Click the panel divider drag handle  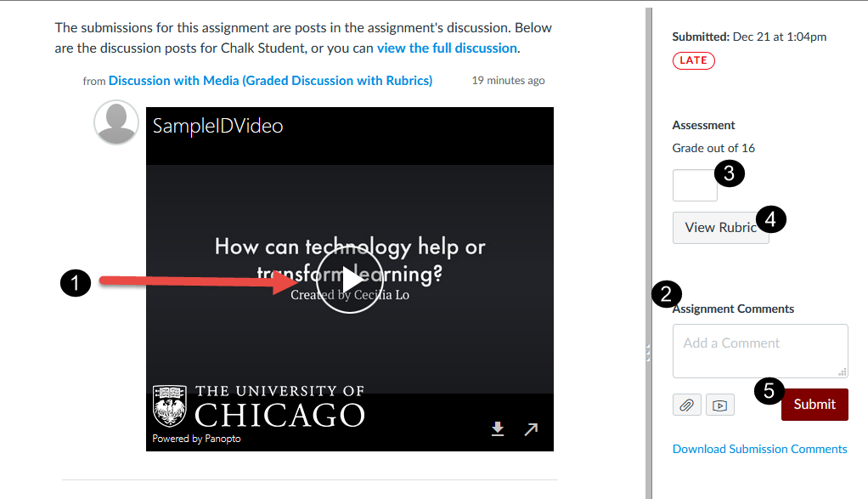tap(648, 353)
